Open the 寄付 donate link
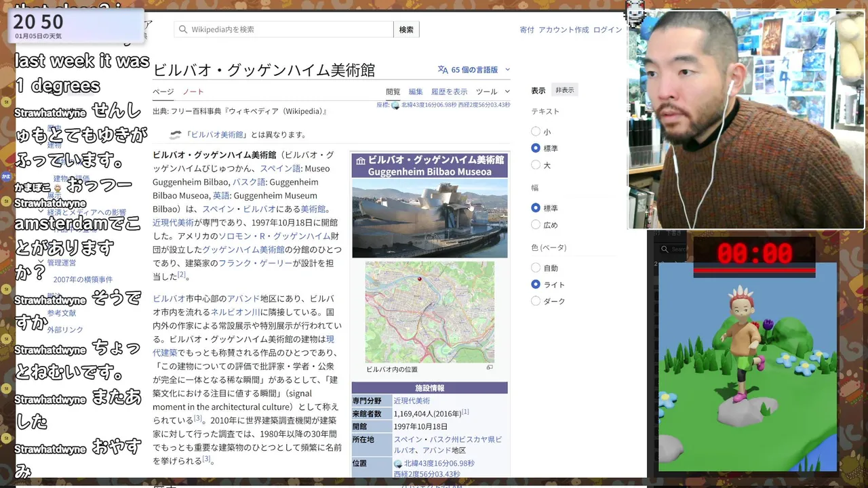This screenshot has width=868, height=488. point(527,30)
